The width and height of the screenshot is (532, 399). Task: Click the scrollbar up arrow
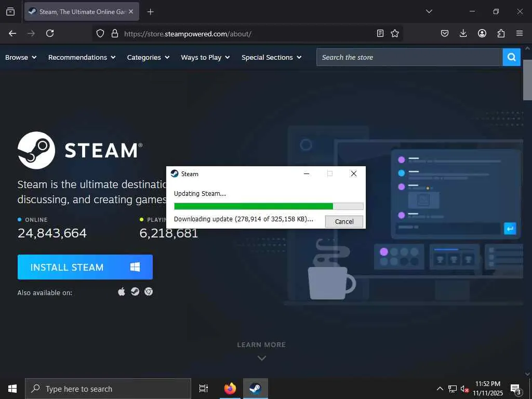[527, 48]
